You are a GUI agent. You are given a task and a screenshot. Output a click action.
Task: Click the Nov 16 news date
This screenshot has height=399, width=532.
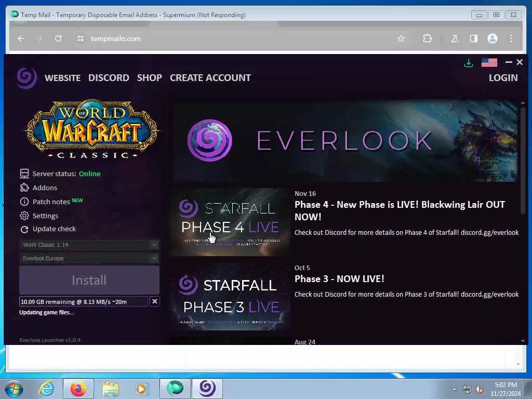click(305, 194)
